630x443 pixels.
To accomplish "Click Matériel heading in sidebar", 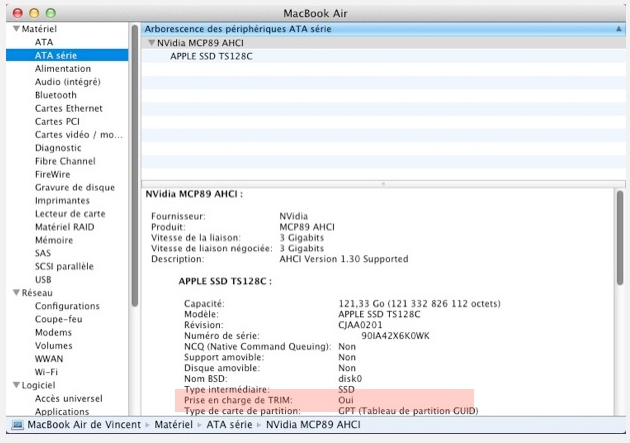I will pyautogui.click(x=39, y=29).
